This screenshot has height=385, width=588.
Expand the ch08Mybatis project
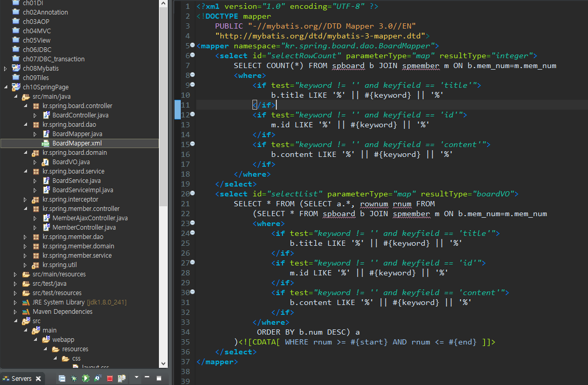(x=5, y=69)
